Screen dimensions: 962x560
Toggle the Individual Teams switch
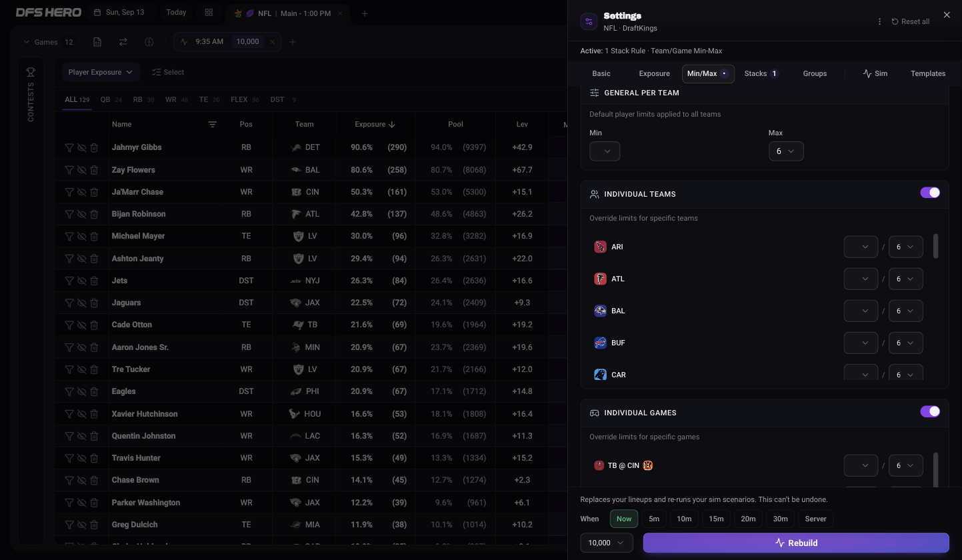[930, 193]
